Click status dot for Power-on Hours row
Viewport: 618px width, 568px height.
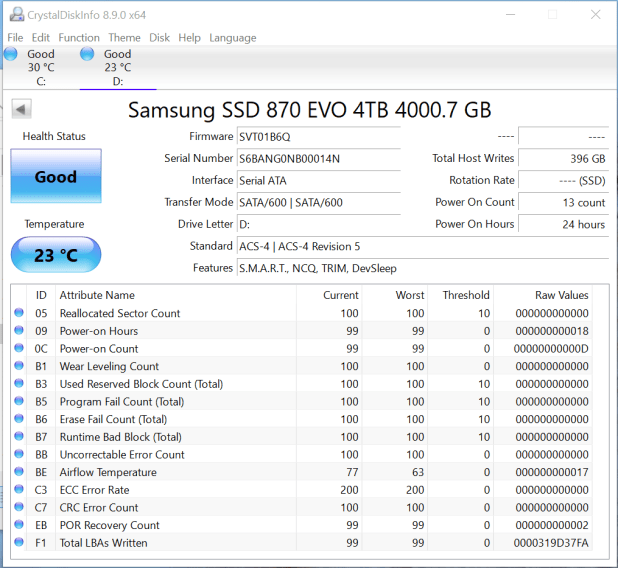[x=19, y=330]
